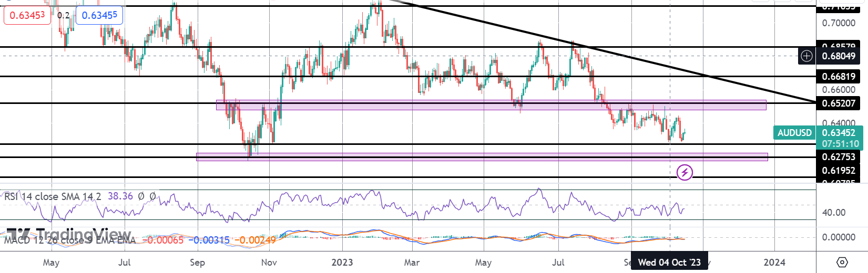The width and height of the screenshot is (868, 273).
Task: Select the 0.68049 crosshair price label
Action: 839,56
